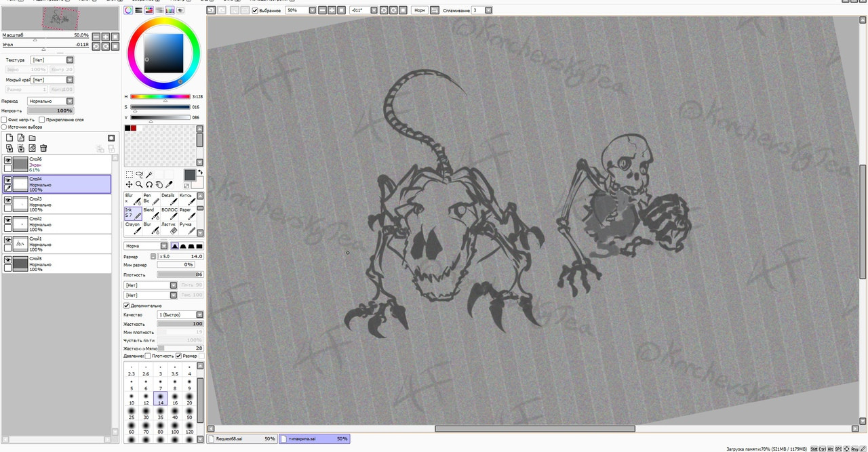868x452 pixels.
Task: Select the Lasso tool
Action: click(139, 175)
